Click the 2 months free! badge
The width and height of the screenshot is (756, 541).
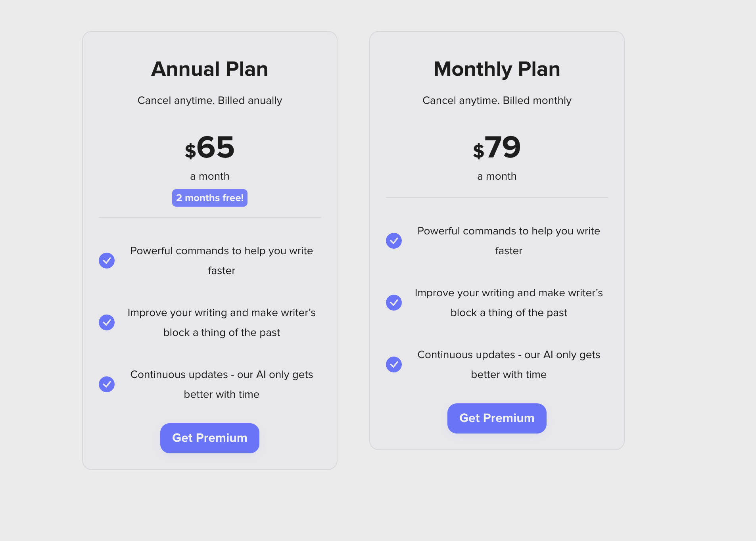click(209, 198)
